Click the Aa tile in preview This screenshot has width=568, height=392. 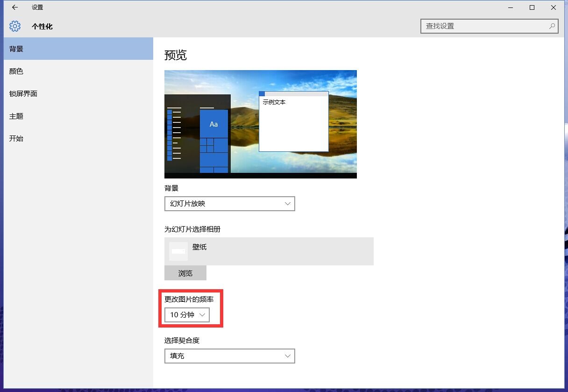pyautogui.click(x=214, y=124)
